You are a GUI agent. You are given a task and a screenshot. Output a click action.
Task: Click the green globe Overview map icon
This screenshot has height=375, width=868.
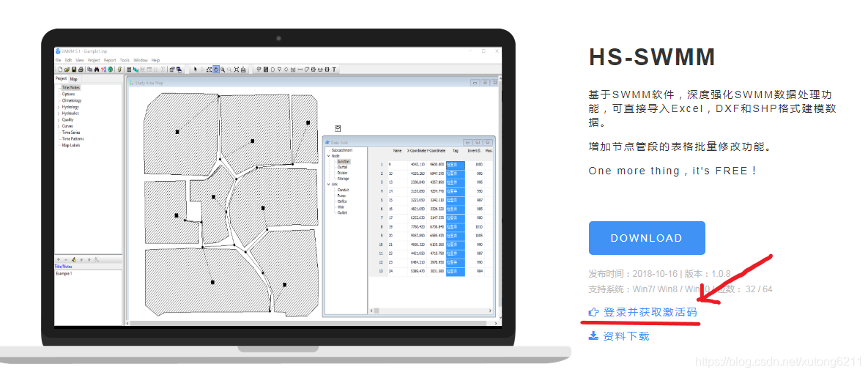[x=111, y=70]
